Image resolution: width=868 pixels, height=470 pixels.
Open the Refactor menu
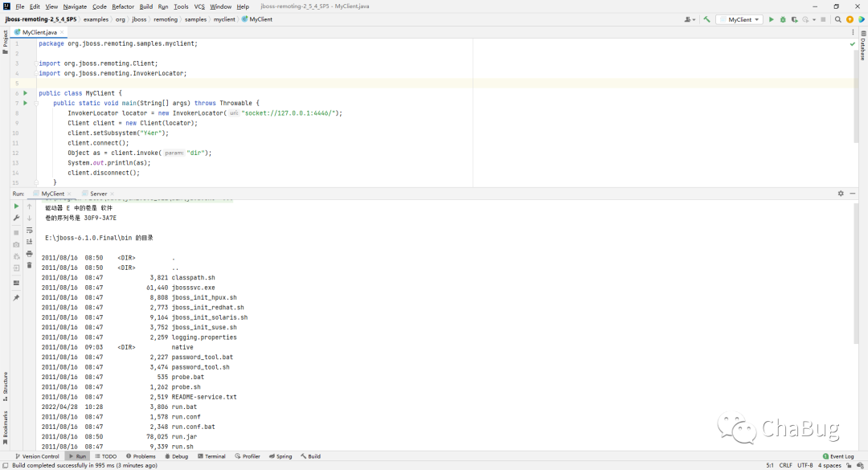(123, 6)
